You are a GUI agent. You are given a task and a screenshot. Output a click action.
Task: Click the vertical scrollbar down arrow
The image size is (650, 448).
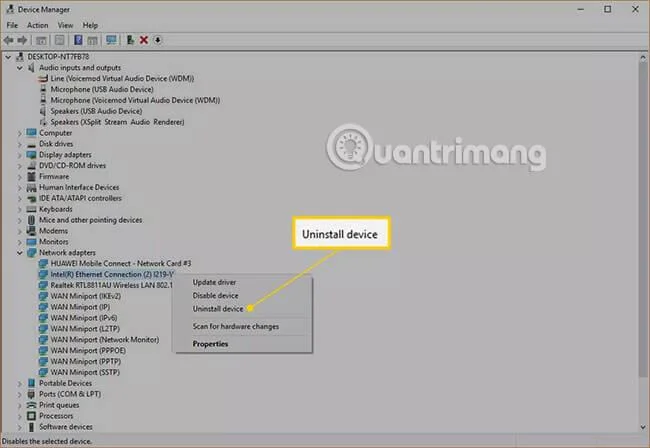click(x=643, y=427)
